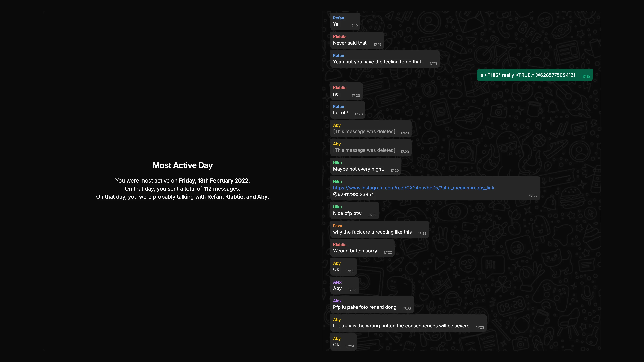
Task: Click the 'Friday, 18th February 2022' text
Action: point(213,181)
